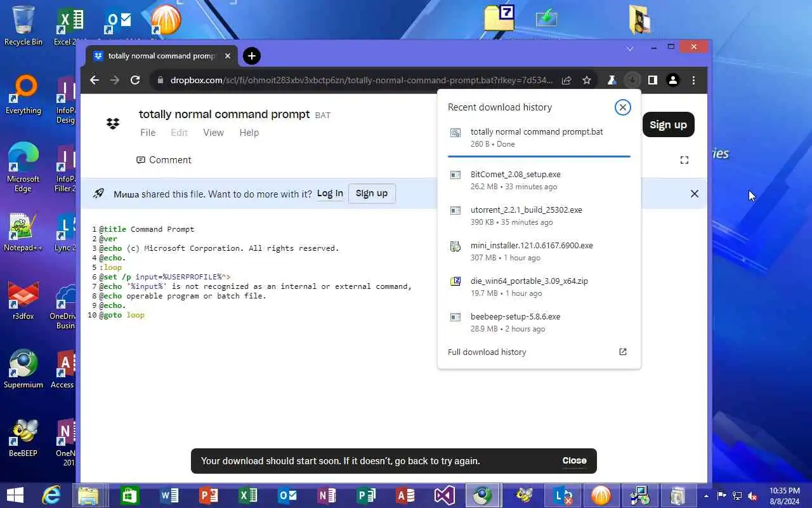
Task: Open die_win64_portable_3.09_x64.zip download entry
Action: 539,287
